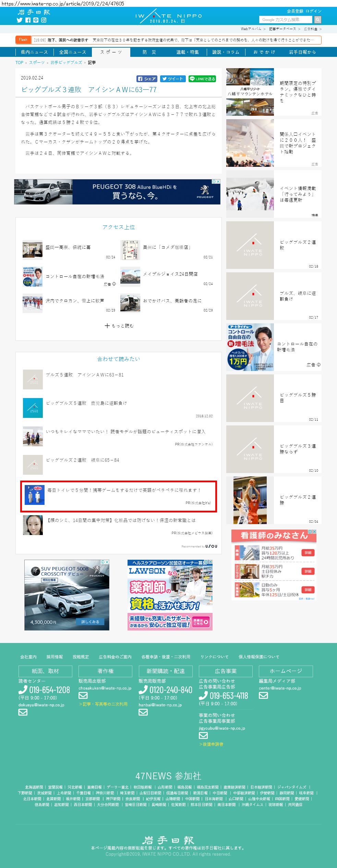Image resolution: width=337 pixels, height=868 pixels.
Task: Switch to the 防災 navigation tab
Action: (149, 52)
